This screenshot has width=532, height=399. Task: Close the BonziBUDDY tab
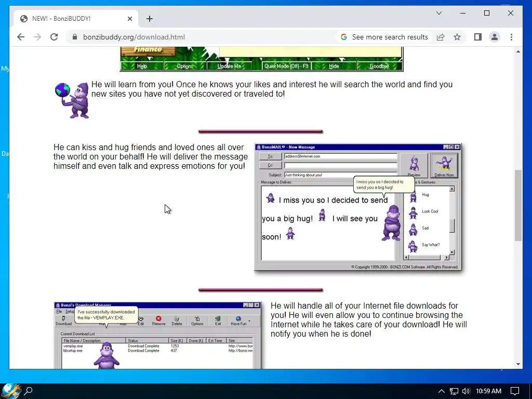pos(130,19)
